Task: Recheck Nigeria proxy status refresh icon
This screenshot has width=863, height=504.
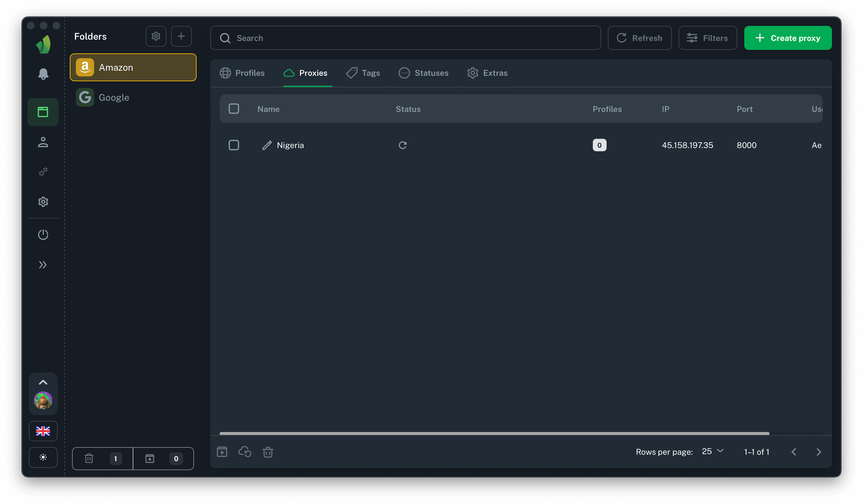Action: (402, 146)
